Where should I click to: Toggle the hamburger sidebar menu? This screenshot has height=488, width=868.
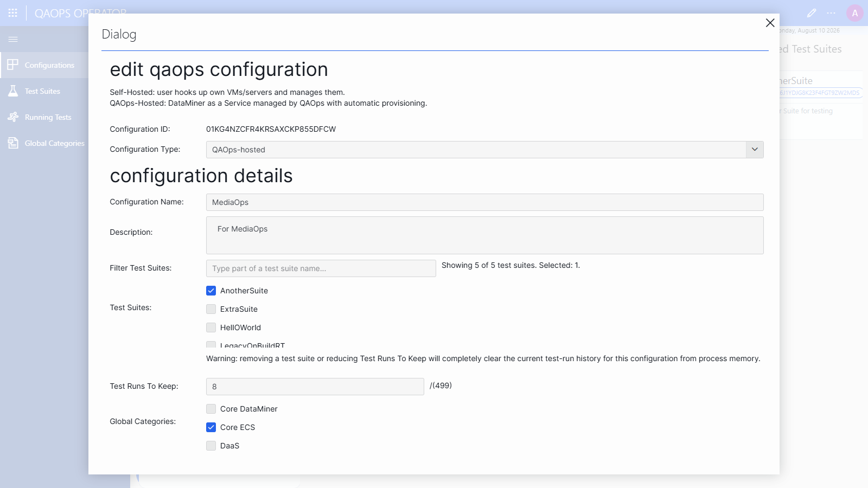tap(13, 39)
